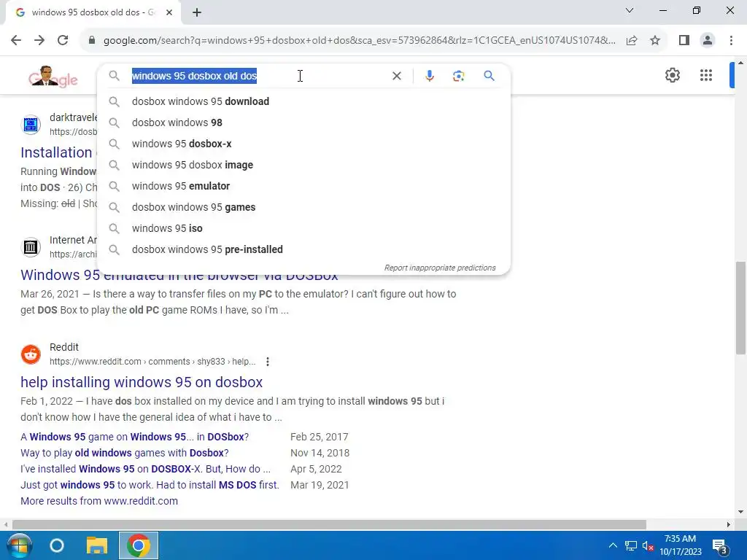Image resolution: width=747 pixels, height=560 pixels.
Task: Reload the Google search page
Action: click(63, 40)
